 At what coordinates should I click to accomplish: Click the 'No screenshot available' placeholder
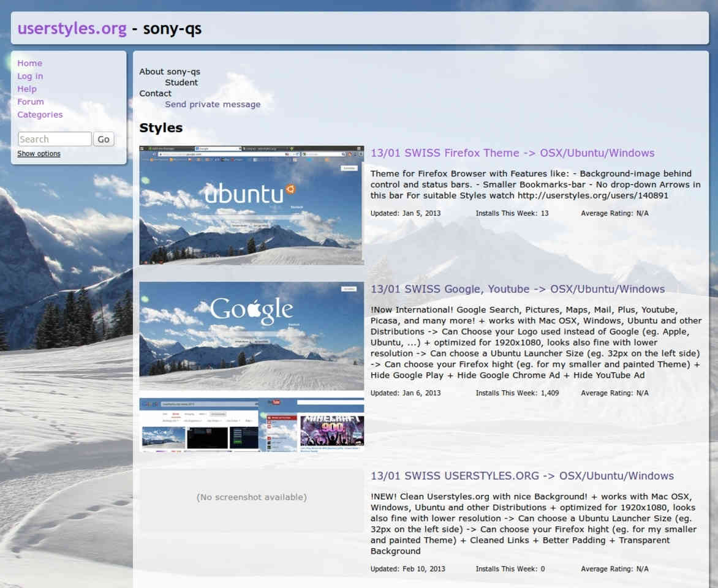coord(251,500)
